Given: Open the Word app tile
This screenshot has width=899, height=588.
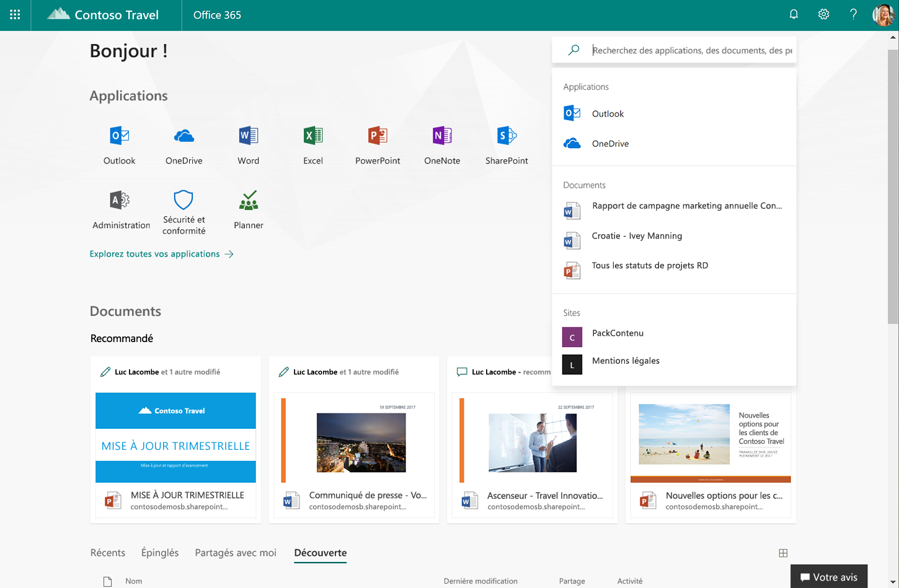Looking at the screenshot, I should [x=249, y=145].
